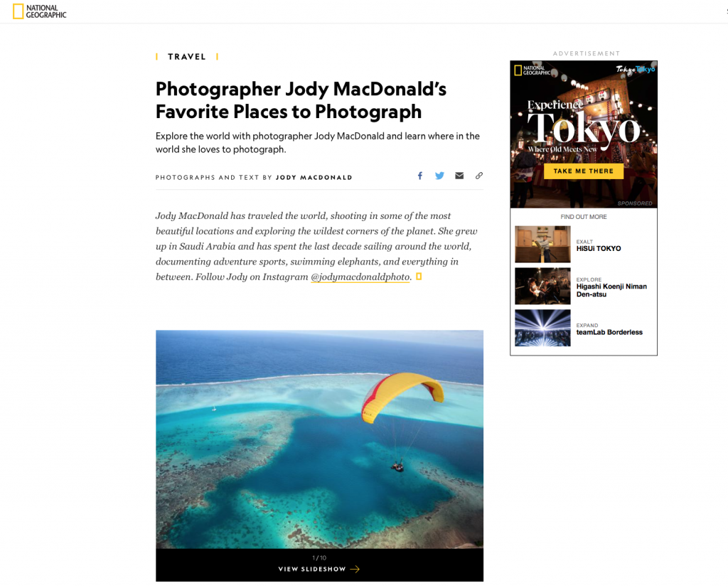The image size is (728, 588).
Task: Click National Geographic logo in Tokyo ad
Action: [532, 70]
